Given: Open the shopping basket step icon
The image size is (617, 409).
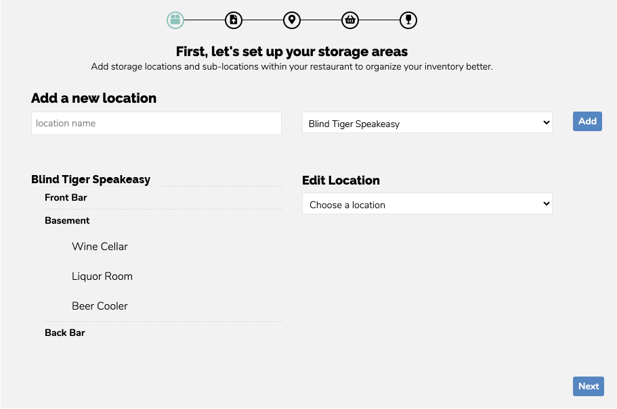Looking at the screenshot, I should [x=350, y=20].
